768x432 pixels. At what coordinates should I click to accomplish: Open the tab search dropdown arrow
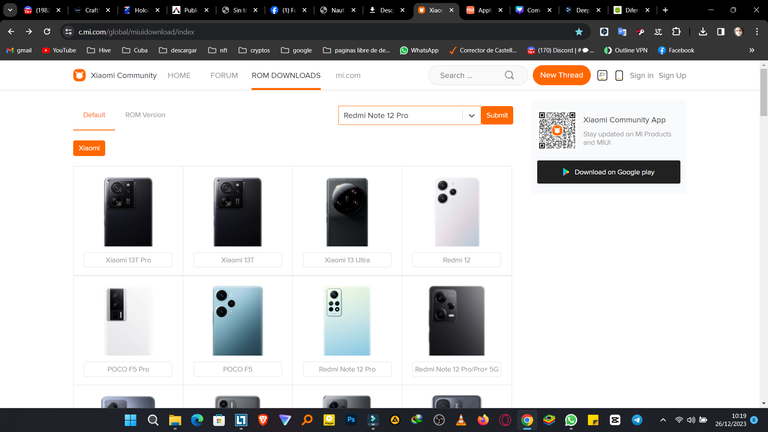[10, 10]
